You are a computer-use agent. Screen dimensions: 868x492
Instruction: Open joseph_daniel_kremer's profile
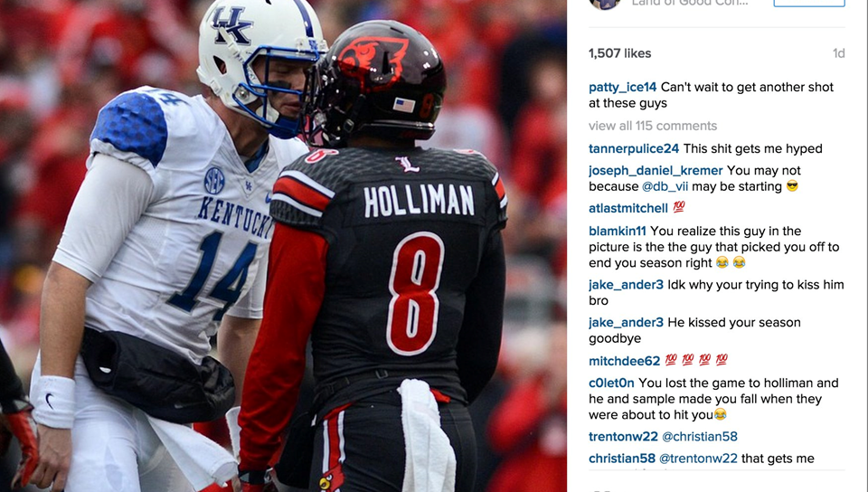click(x=656, y=170)
